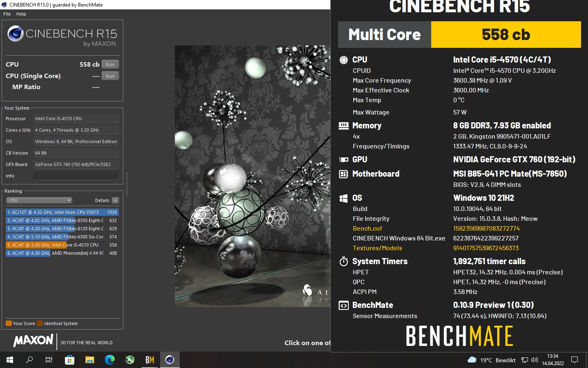Select ranking entry AMD FX-8350 score 632
The width and height of the screenshot is (588, 368).
point(62,220)
